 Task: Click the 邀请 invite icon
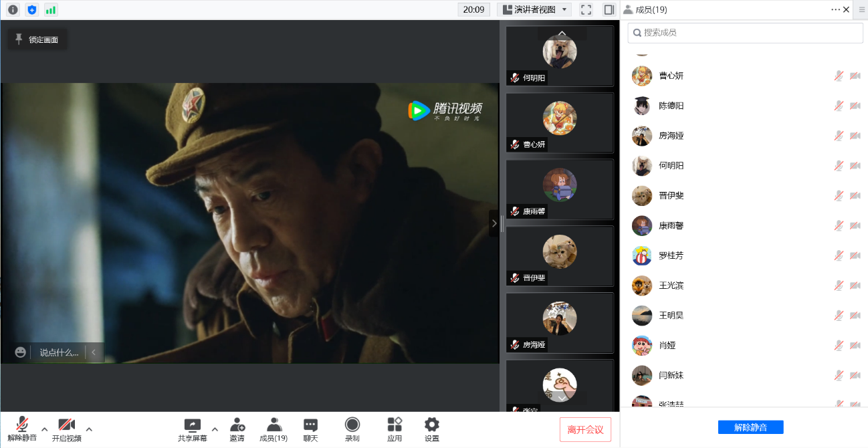[237, 425]
